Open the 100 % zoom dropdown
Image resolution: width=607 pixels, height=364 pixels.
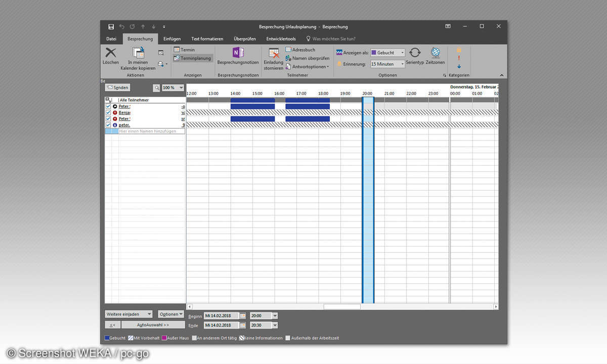[173, 87]
